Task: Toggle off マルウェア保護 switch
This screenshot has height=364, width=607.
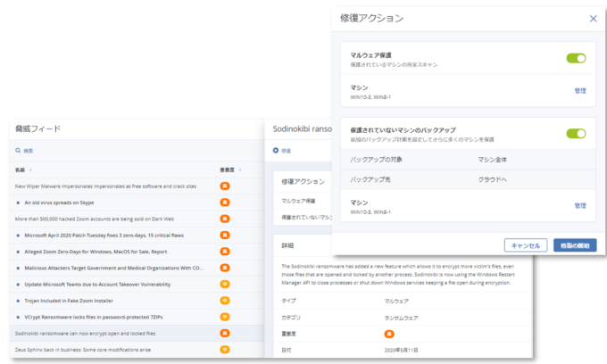Action: pyautogui.click(x=576, y=58)
